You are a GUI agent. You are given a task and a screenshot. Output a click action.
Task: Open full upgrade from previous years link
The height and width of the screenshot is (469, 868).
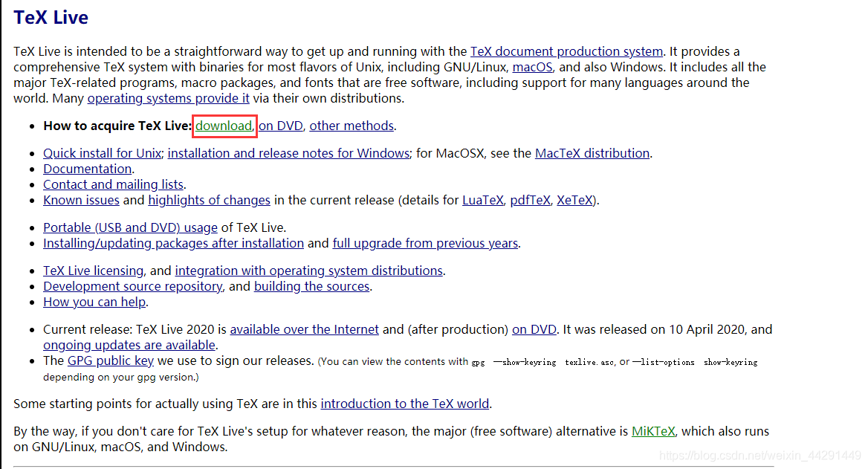pyautogui.click(x=425, y=243)
